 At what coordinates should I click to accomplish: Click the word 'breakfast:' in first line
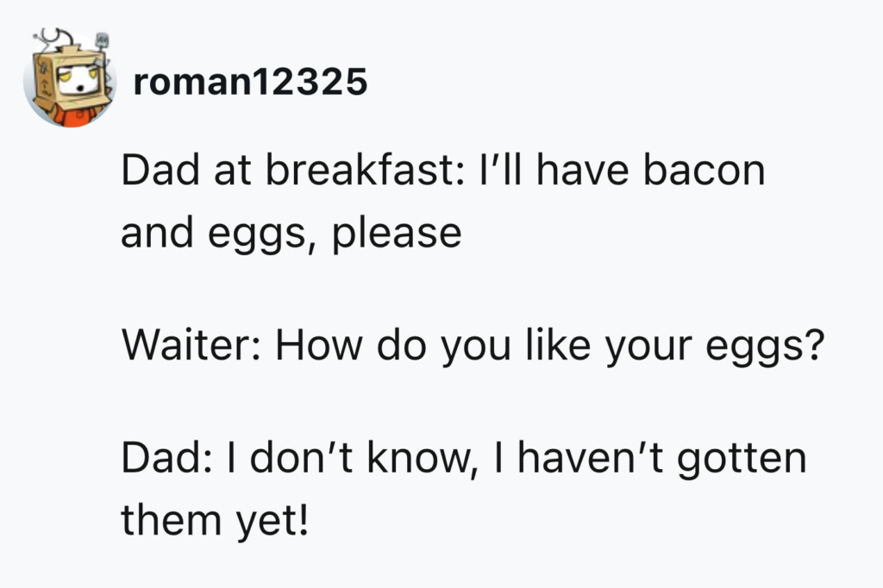coord(366,172)
